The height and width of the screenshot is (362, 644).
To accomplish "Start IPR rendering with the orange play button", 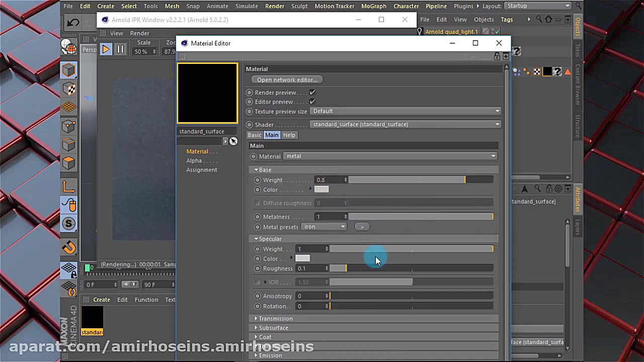I will point(106,49).
